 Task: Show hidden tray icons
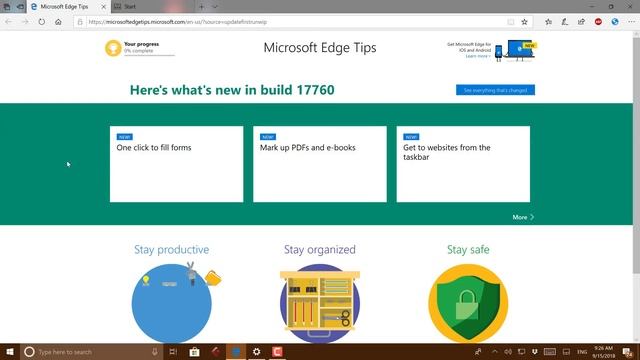click(495, 351)
